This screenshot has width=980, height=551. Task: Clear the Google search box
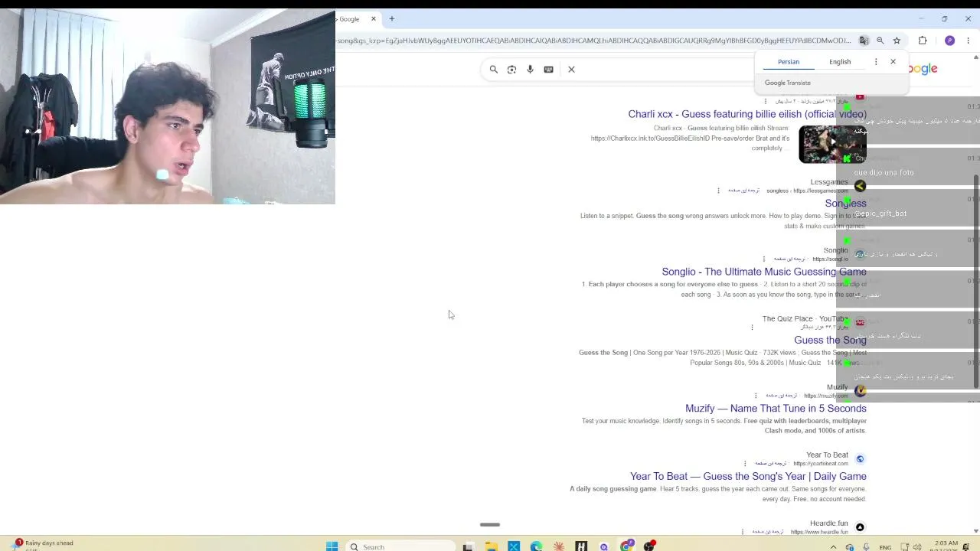[x=571, y=70]
